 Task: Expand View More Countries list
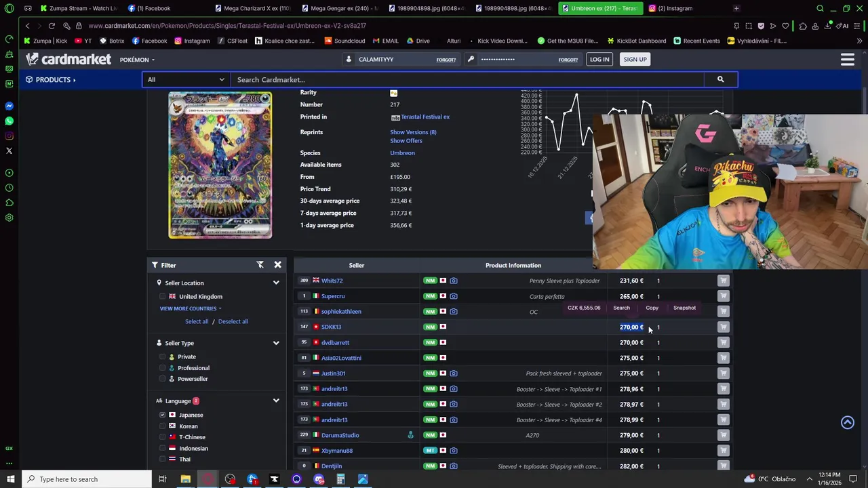point(191,308)
